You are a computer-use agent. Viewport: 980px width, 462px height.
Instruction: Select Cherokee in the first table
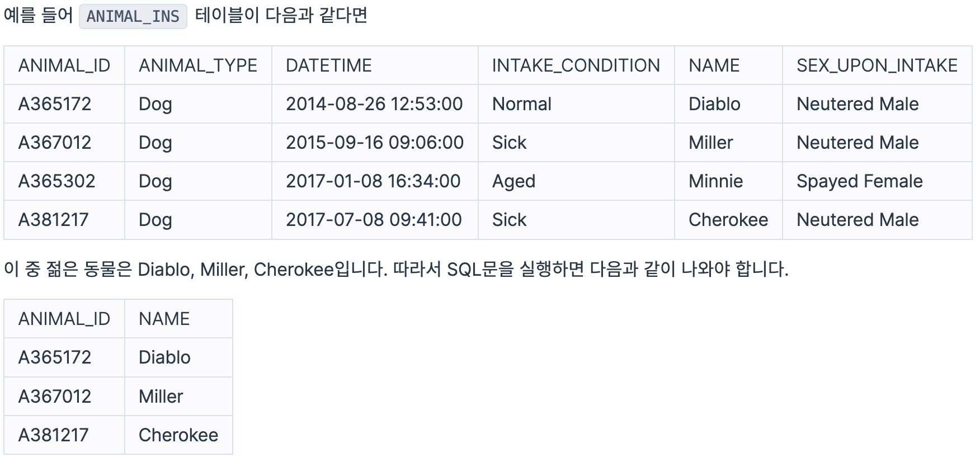pyautogui.click(x=728, y=220)
